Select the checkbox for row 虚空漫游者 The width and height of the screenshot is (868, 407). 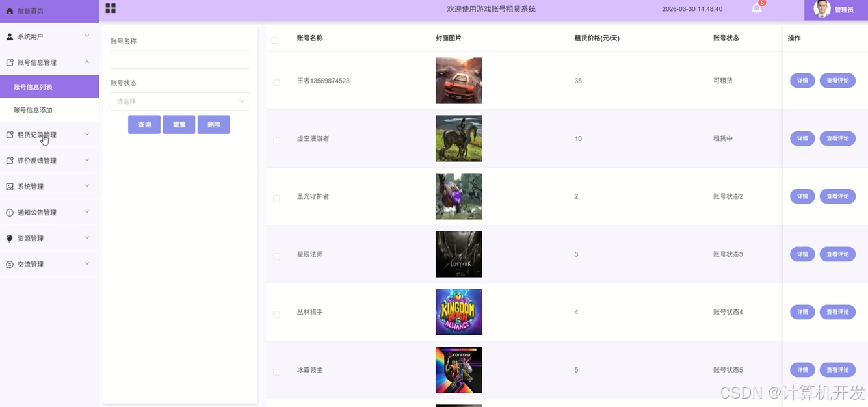click(276, 140)
